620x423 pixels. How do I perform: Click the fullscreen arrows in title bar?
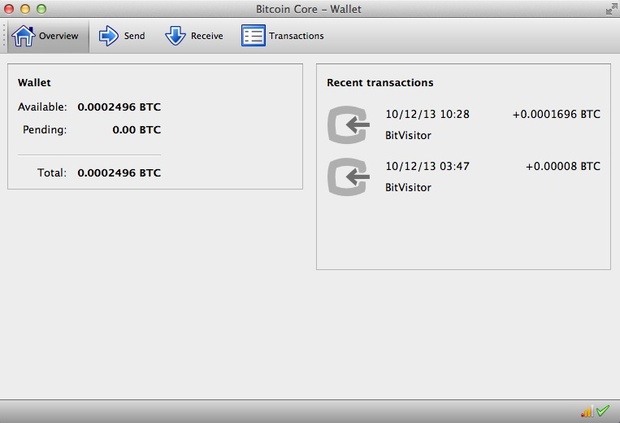coord(611,9)
